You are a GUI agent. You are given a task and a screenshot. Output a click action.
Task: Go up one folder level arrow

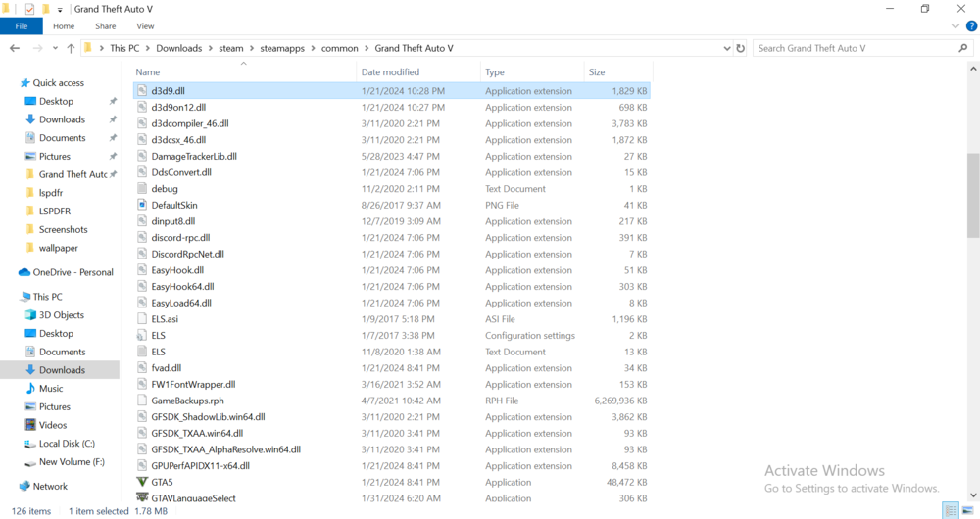[71, 48]
